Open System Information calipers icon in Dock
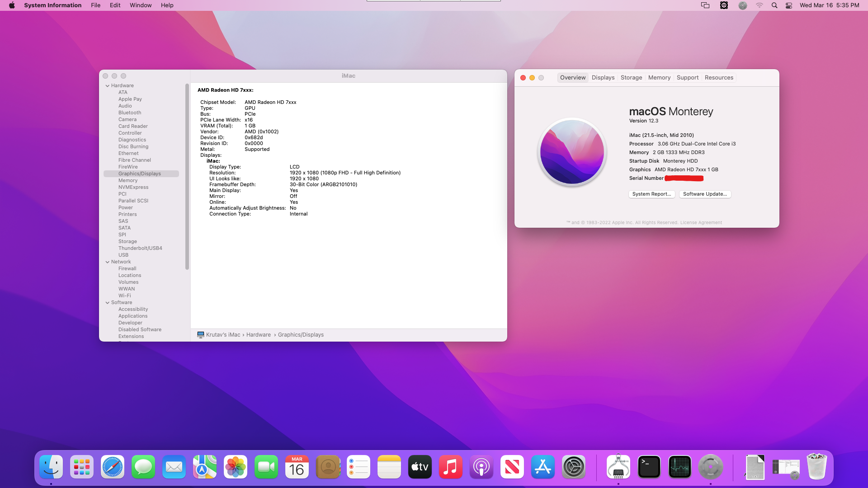The height and width of the screenshot is (488, 868). click(618, 467)
